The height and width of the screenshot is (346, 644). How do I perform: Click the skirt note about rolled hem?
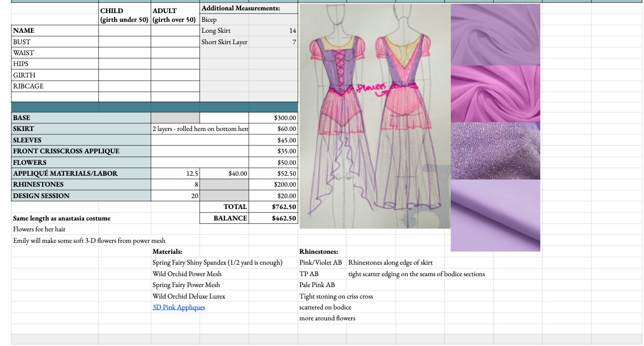[200, 129]
